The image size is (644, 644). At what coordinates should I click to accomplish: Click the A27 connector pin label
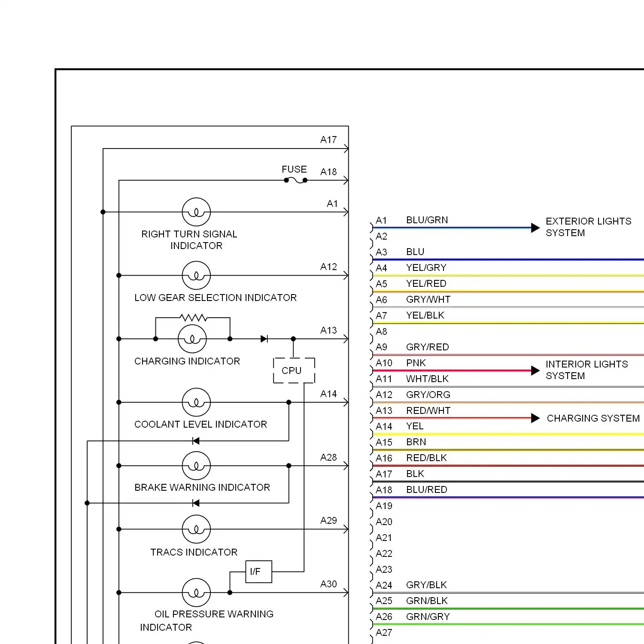coord(384,633)
